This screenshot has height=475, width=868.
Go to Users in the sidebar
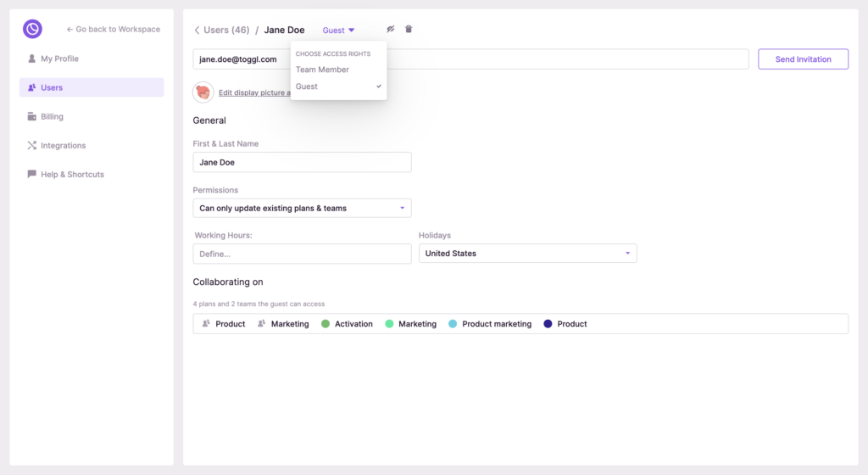52,87
